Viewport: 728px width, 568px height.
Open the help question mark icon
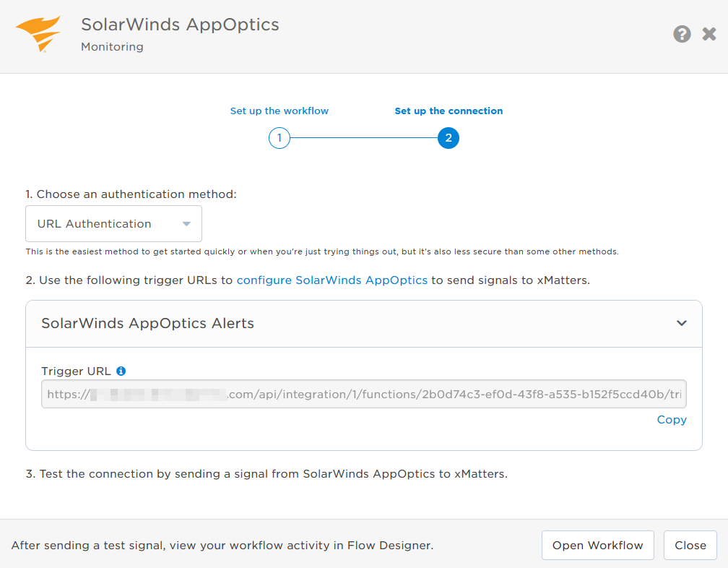coord(682,33)
